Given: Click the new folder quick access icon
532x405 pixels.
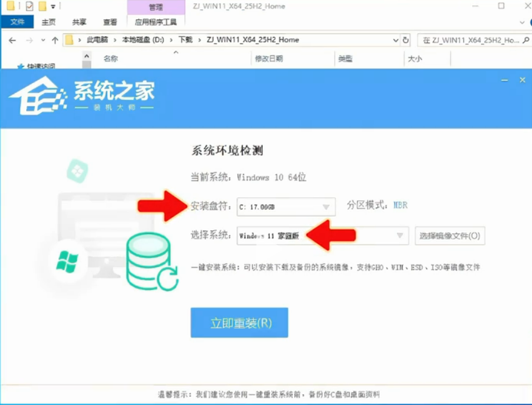Looking at the screenshot, I should (x=42, y=6).
